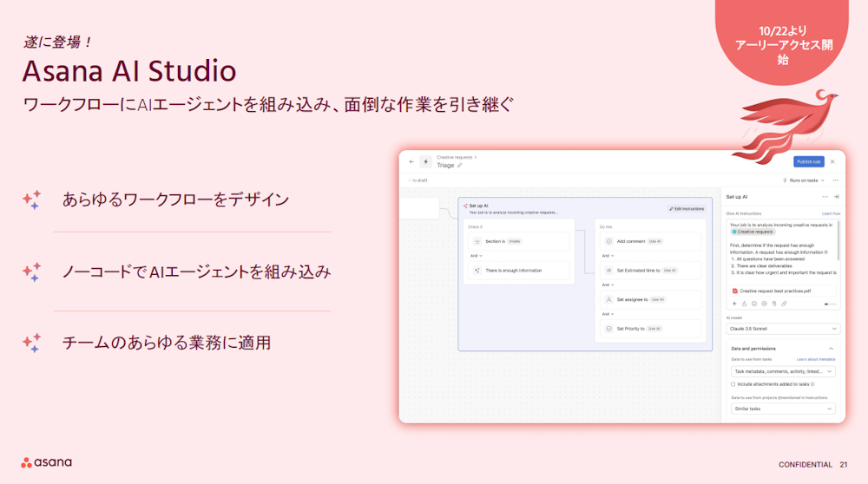The width and height of the screenshot is (868, 484).
Task: Open the Creative requests breadcrumb
Action: coord(455,157)
